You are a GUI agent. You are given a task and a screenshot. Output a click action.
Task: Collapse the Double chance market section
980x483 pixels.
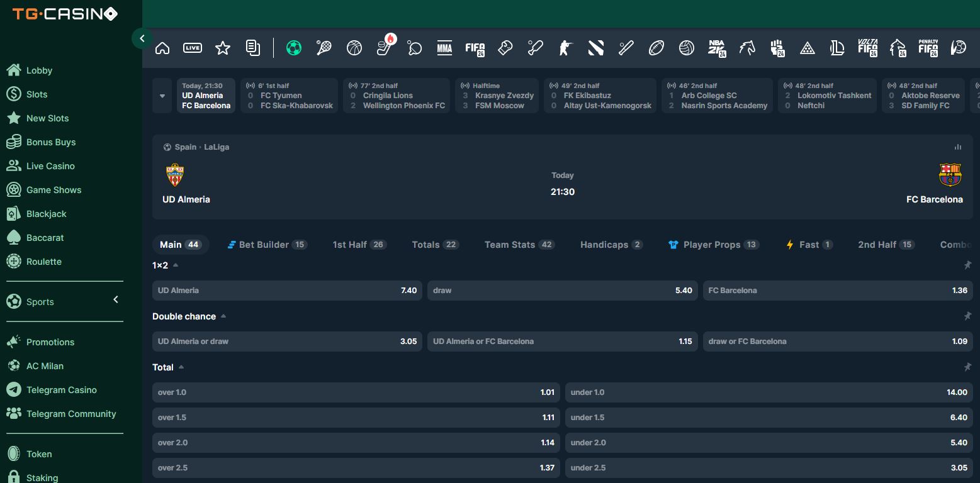[223, 316]
